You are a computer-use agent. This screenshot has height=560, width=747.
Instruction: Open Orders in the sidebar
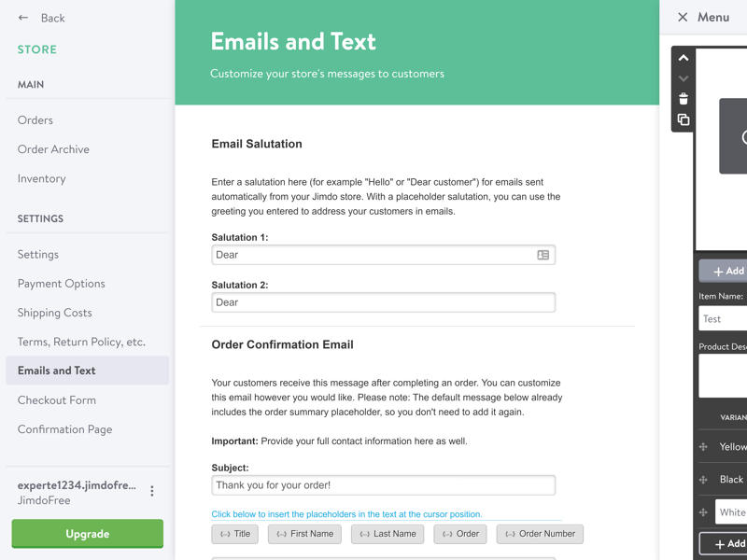coord(35,120)
